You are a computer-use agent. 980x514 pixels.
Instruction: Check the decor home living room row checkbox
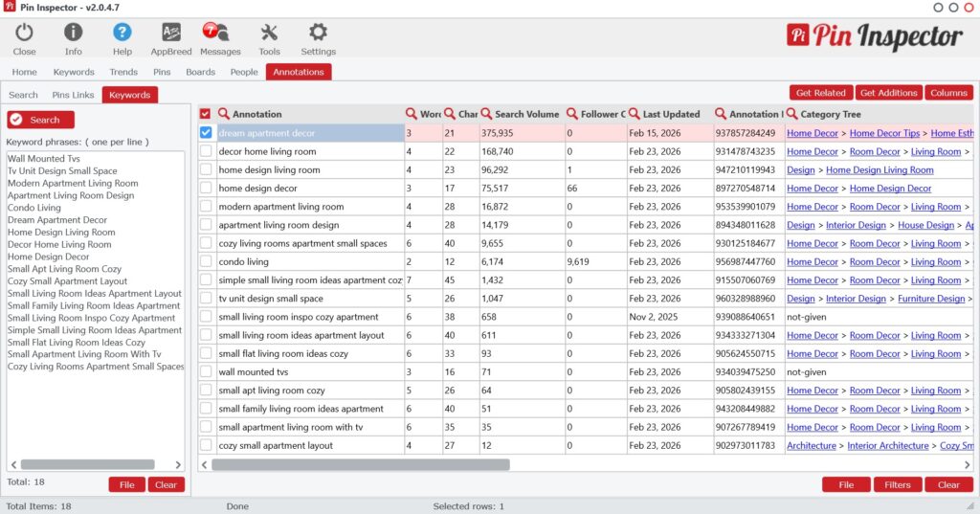pyautogui.click(x=206, y=151)
